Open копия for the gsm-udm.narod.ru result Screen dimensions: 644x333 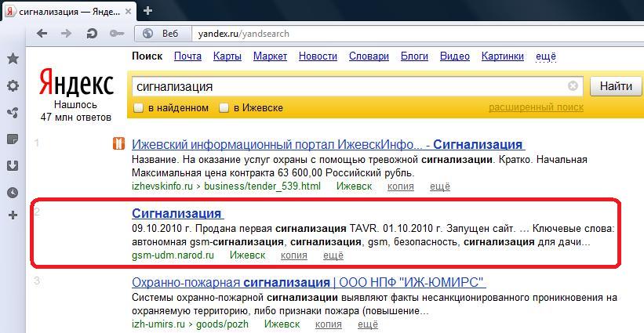(x=293, y=255)
